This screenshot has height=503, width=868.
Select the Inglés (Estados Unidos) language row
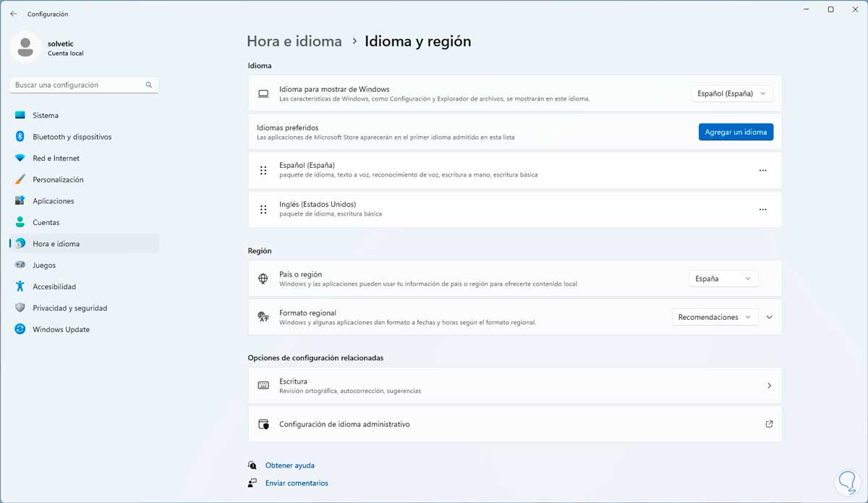click(x=515, y=209)
